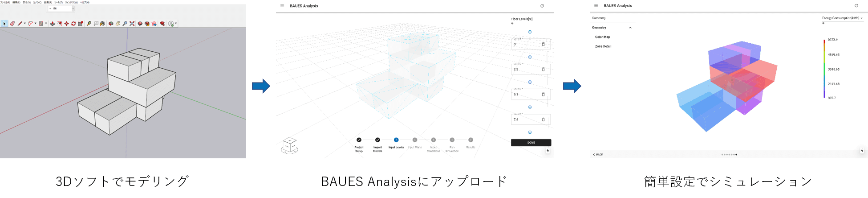
Task: Activate the Arc tool in SketchUp toolbar
Action: coord(30,24)
